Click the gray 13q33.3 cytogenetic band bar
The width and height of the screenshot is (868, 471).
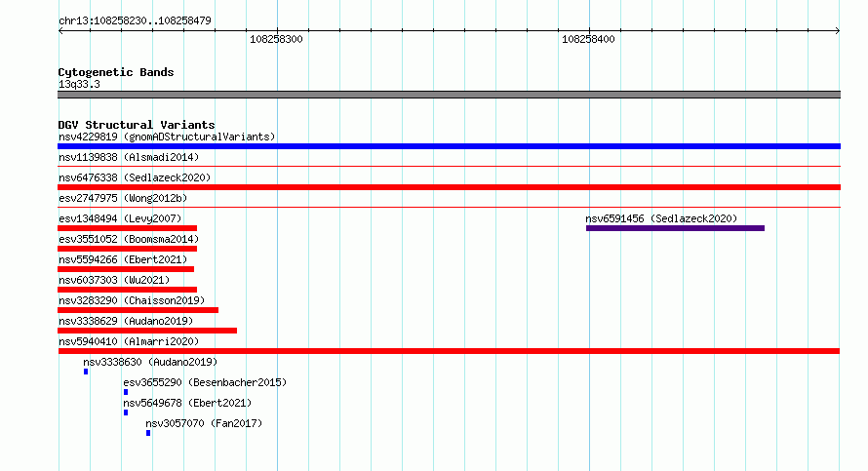click(449, 96)
